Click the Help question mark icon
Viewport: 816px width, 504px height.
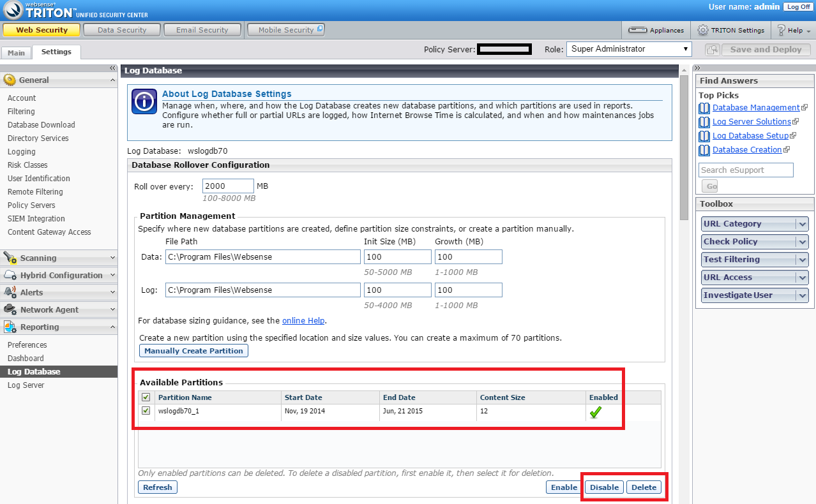pyautogui.click(x=781, y=30)
